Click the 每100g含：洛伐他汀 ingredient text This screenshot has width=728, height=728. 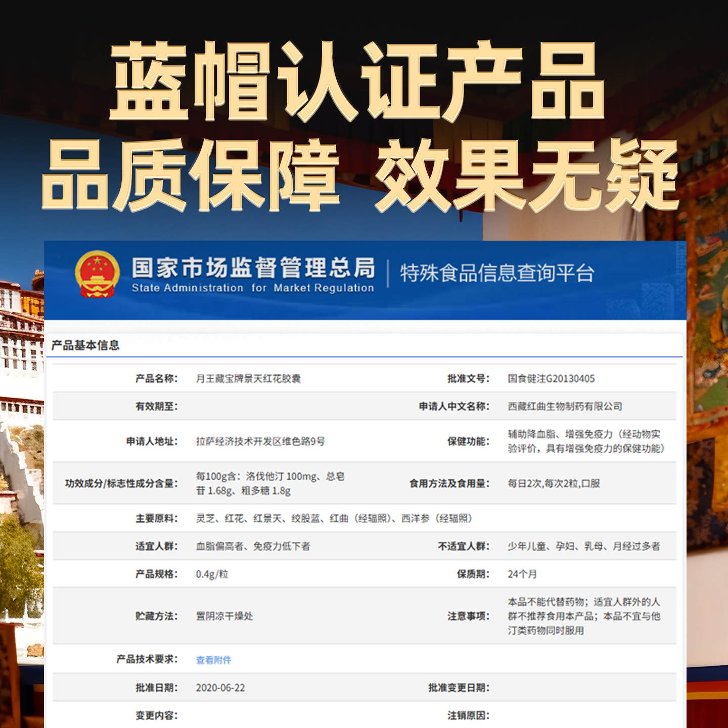tap(270, 483)
